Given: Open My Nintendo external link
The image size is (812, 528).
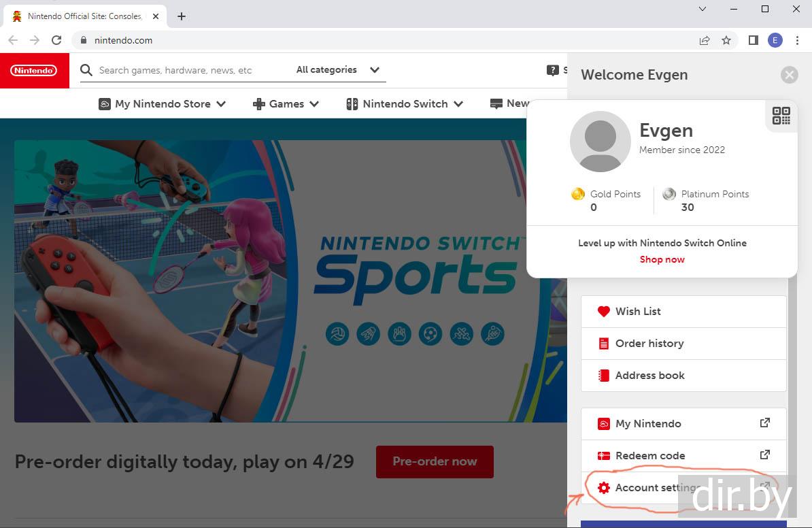Looking at the screenshot, I should (x=683, y=424).
